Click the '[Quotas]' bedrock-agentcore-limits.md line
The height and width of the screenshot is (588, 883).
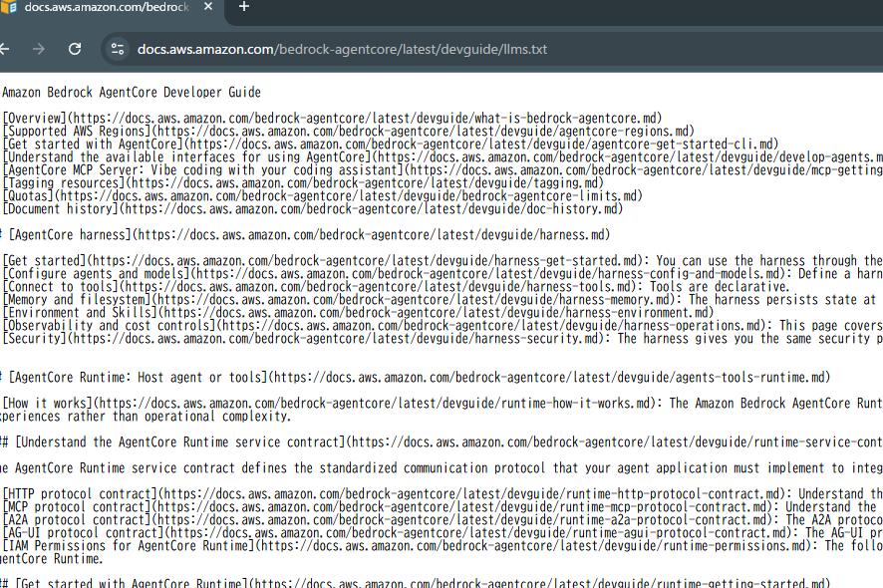(x=322, y=196)
